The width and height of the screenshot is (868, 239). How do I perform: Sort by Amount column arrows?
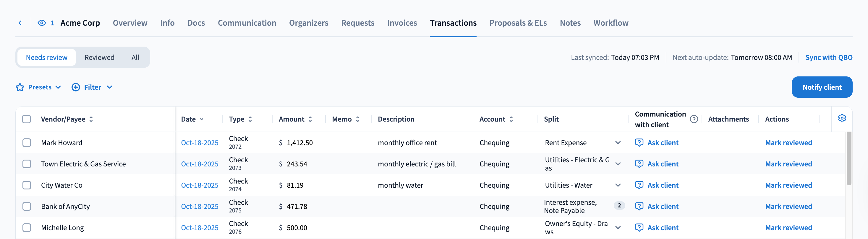coord(310,119)
